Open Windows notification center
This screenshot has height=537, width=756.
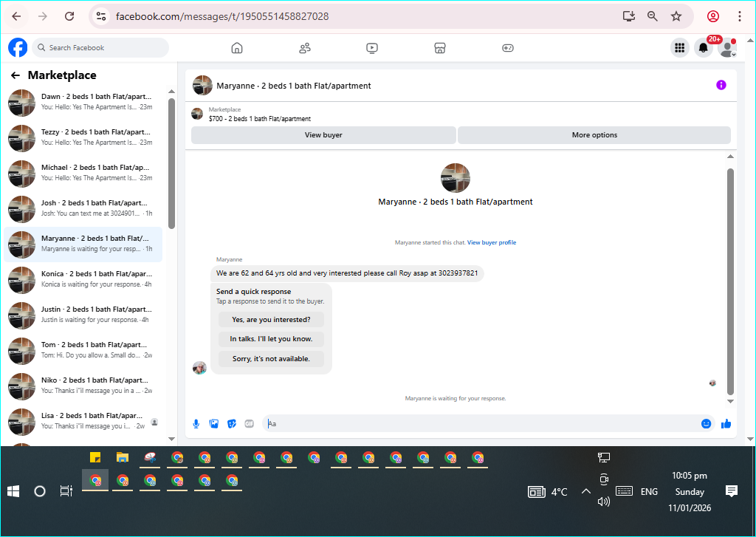tap(732, 491)
